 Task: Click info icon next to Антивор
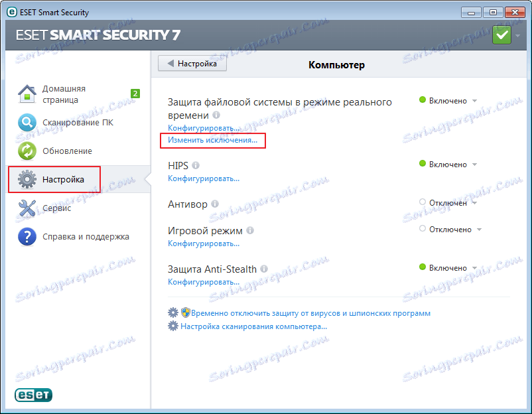(215, 204)
